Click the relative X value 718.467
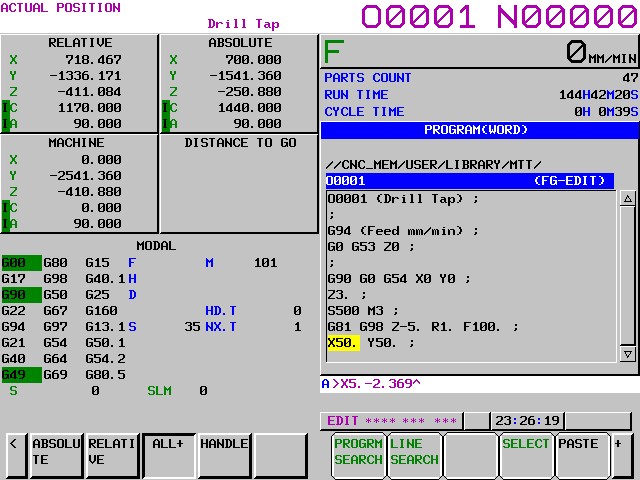The height and width of the screenshot is (480, 640). pos(93,60)
